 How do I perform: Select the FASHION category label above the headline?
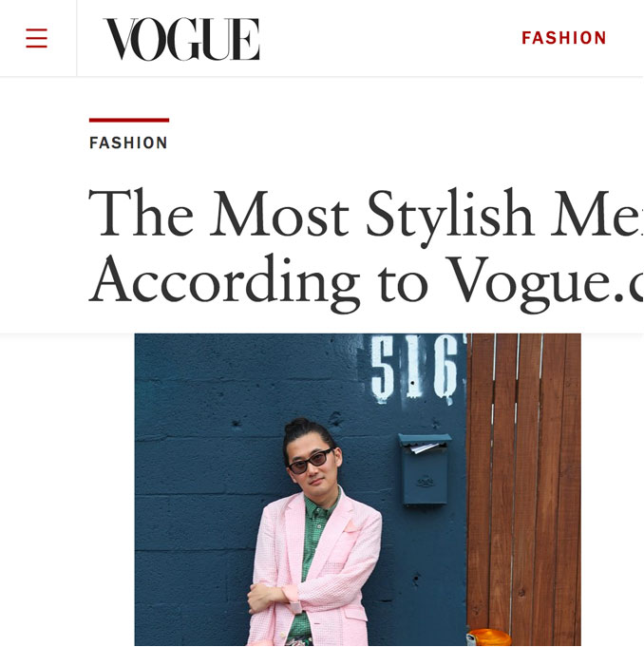click(128, 143)
